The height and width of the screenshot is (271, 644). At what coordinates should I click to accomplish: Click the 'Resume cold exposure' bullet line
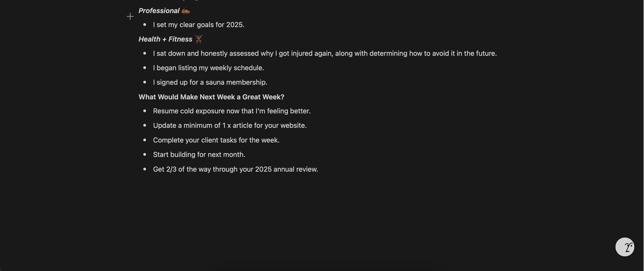point(232,111)
